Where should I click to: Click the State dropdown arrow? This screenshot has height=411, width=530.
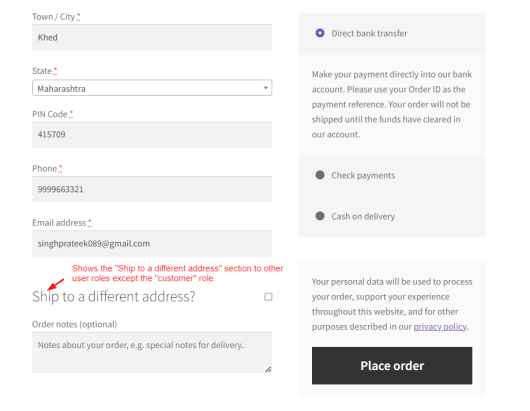(x=266, y=88)
